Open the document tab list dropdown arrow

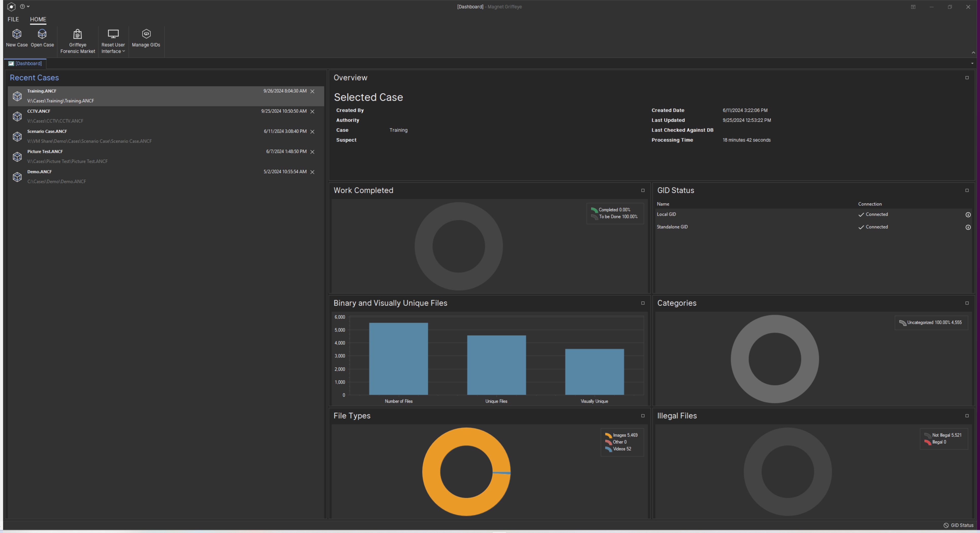972,63
